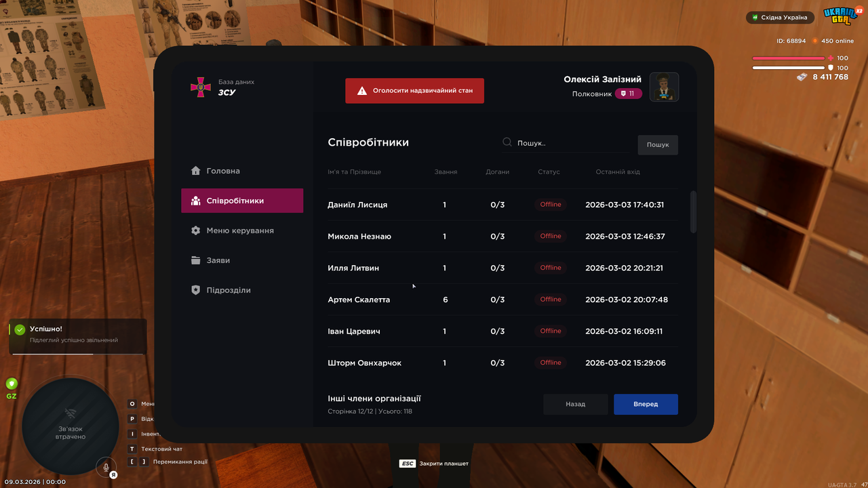The image size is (868, 488).
Task: Select employee Микола Незнаю
Action: (502, 237)
